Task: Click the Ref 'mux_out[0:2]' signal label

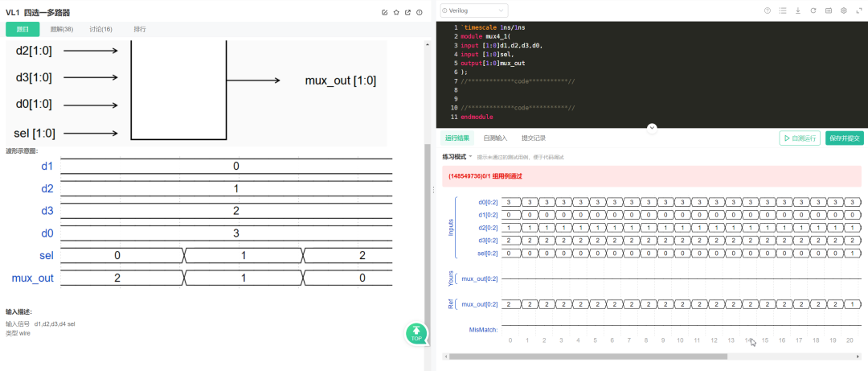Action: pyautogui.click(x=479, y=304)
